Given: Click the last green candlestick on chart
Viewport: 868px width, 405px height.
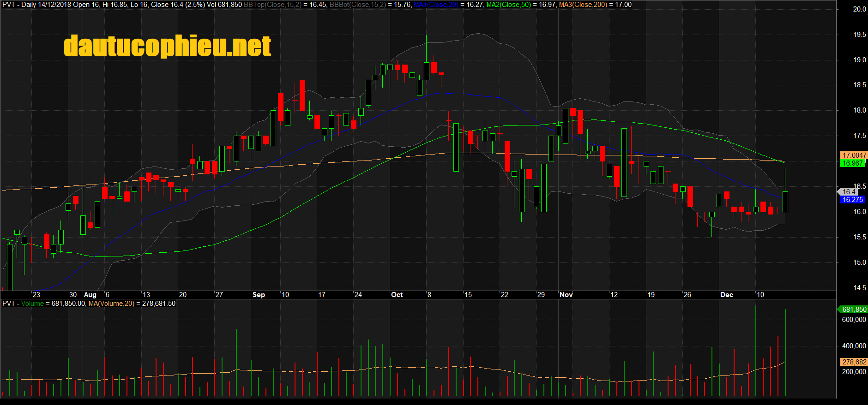Looking at the screenshot, I should [x=785, y=202].
